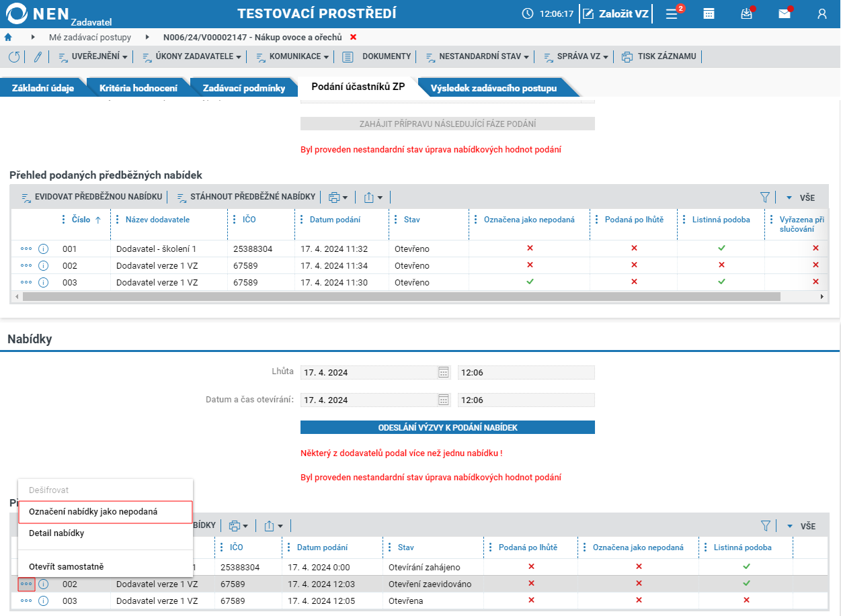Click filter icon in preliminary offers table

click(x=764, y=197)
